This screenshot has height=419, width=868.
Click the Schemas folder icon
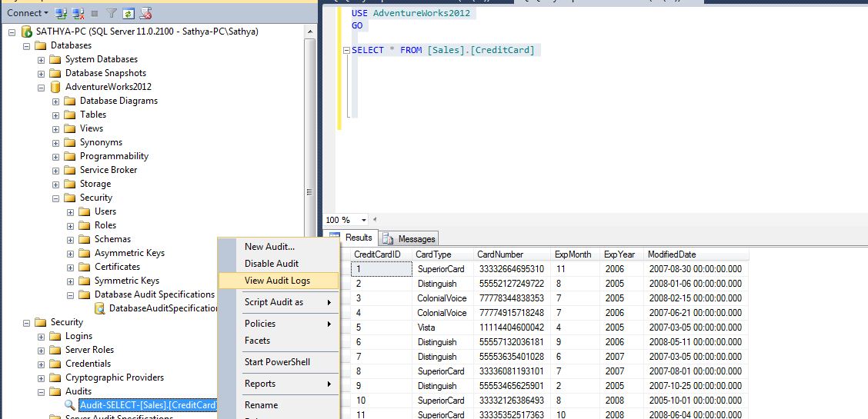(84, 239)
